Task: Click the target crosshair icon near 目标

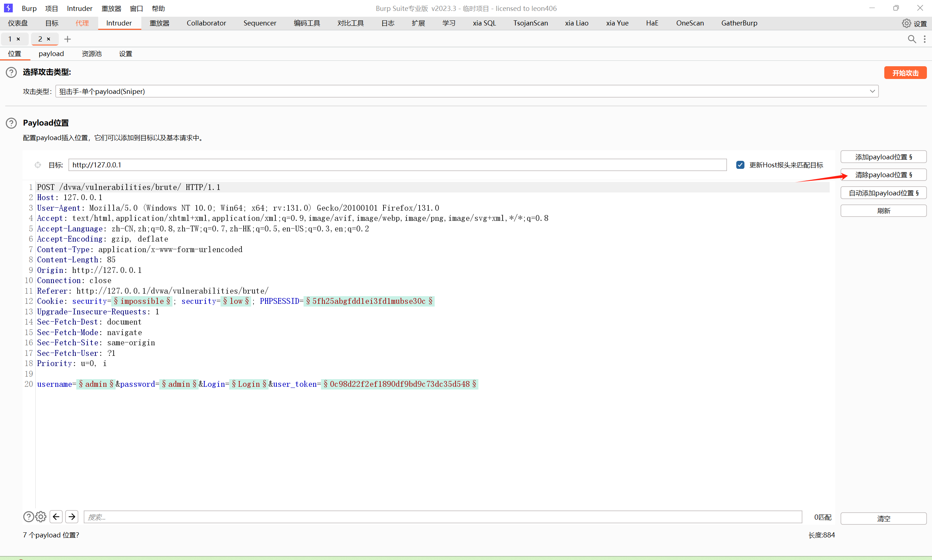Action: 38,165
